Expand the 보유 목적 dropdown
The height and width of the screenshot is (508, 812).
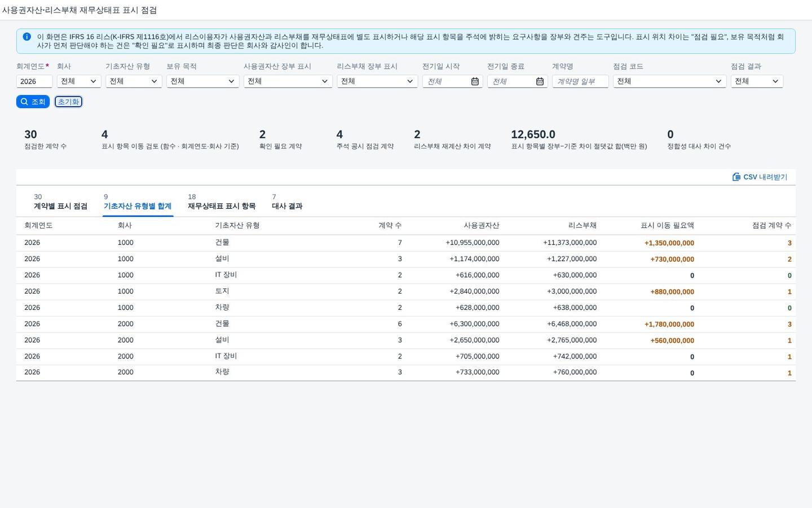click(202, 81)
